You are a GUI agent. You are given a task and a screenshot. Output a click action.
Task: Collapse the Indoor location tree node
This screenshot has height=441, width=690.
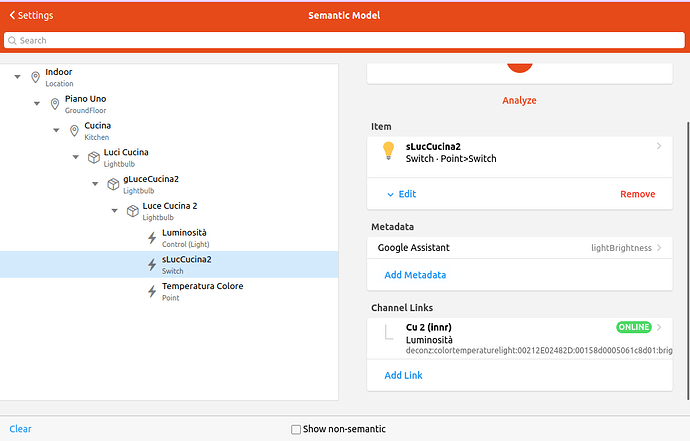click(18, 77)
